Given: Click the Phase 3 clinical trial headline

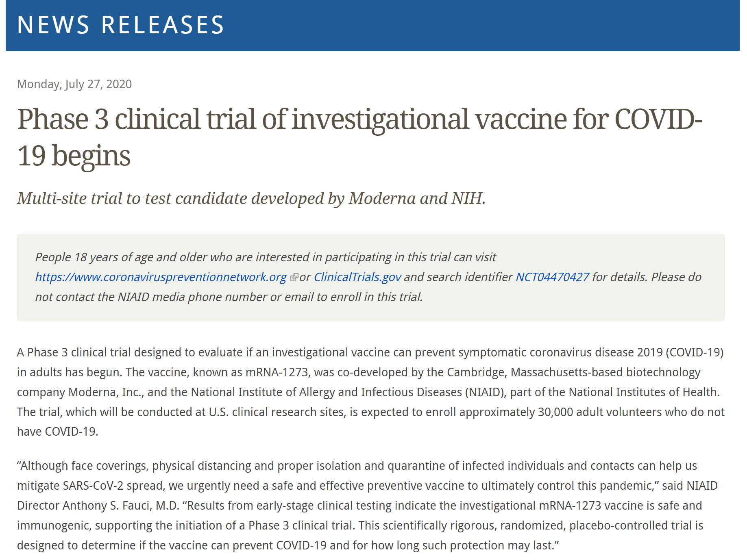Looking at the screenshot, I should pos(360,137).
